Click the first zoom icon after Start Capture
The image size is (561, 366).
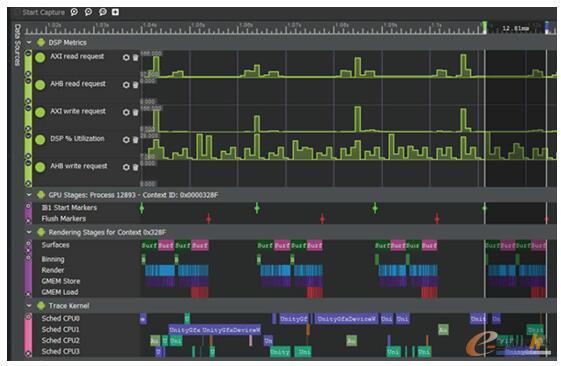coord(74,12)
